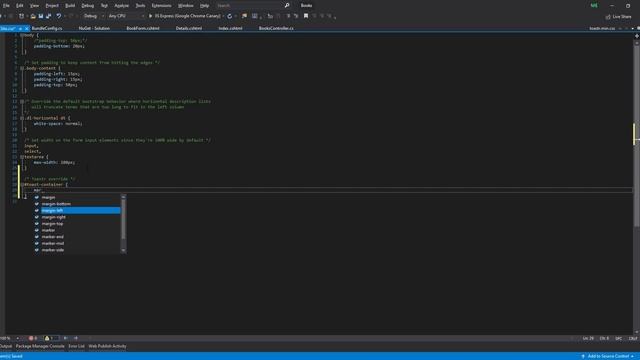Collapse the body rule block
640x360 pixels.
[22, 36]
